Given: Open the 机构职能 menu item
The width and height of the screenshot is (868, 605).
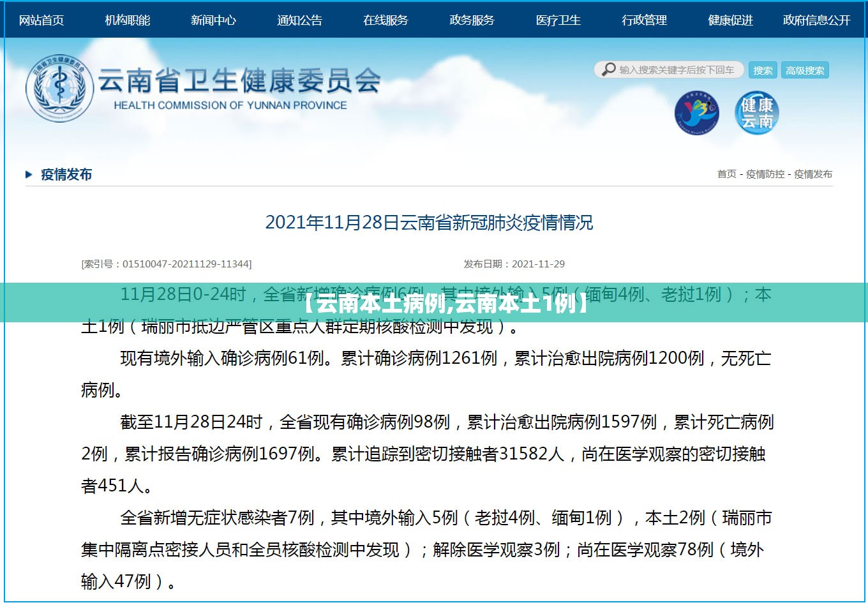Looking at the screenshot, I should pos(128,20).
